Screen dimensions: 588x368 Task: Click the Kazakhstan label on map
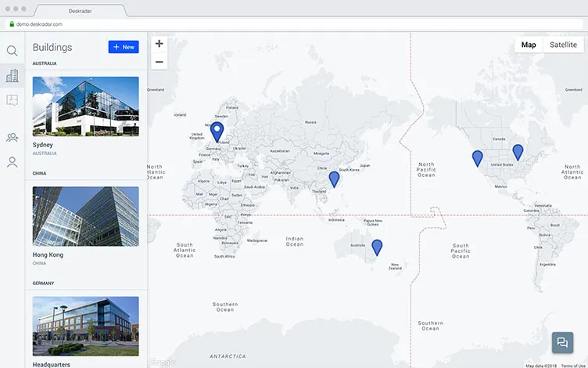coord(280,151)
